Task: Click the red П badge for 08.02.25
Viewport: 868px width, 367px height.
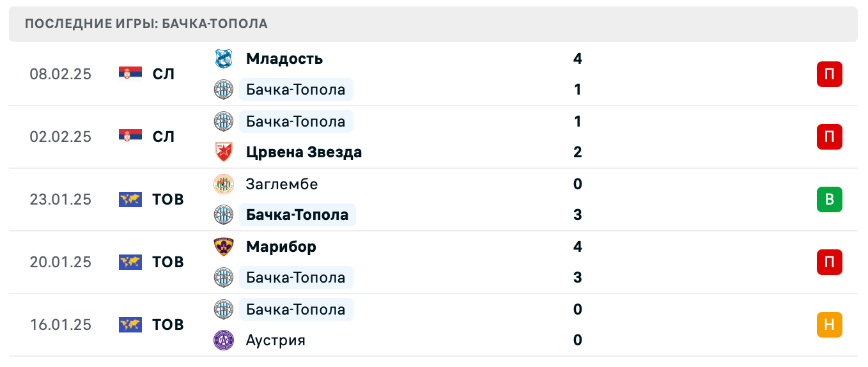Action: (x=829, y=74)
